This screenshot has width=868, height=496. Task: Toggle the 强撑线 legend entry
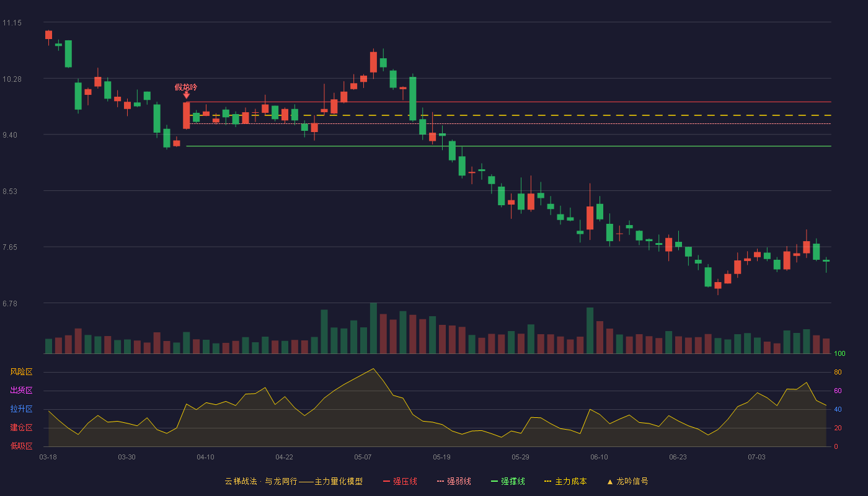[508, 481]
